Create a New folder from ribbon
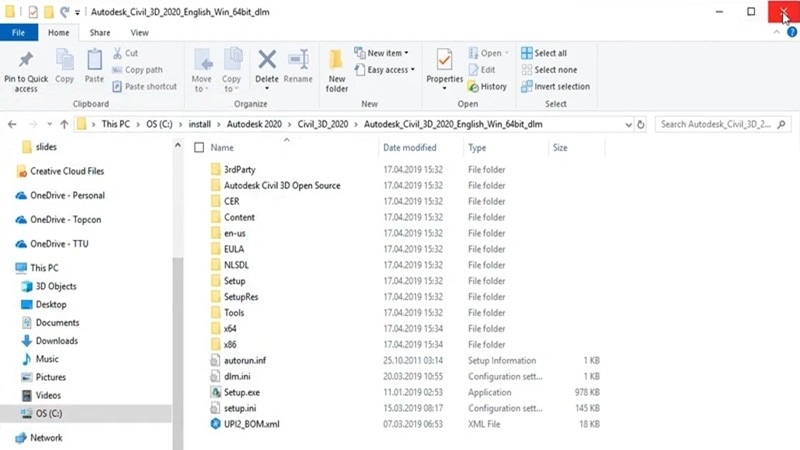Screen dimensions: 800x450 [x=337, y=70]
